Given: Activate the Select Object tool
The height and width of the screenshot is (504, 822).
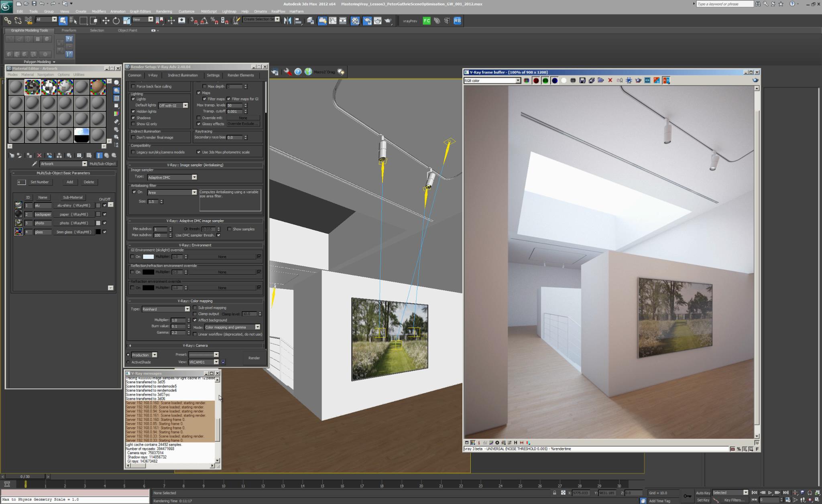Looking at the screenshot, I should pos(63,20).
